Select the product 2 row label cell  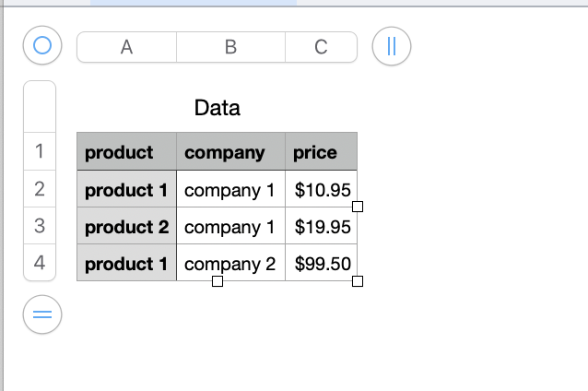coord(126,227)
